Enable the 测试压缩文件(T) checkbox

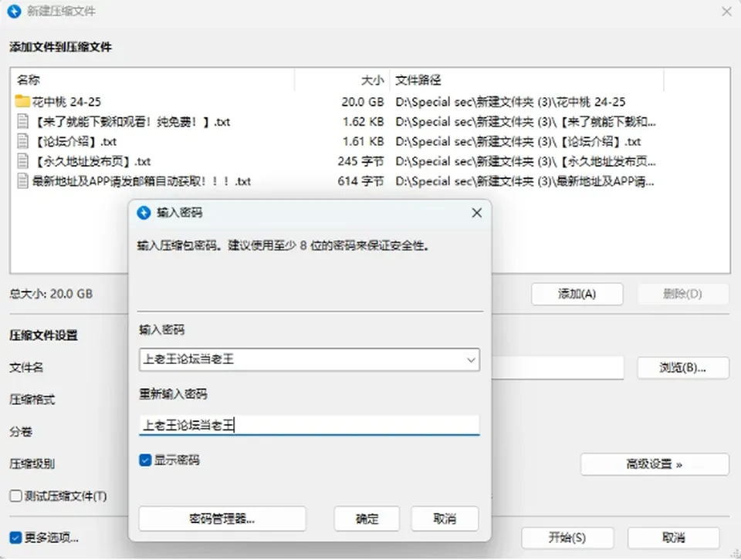point(15,496)
